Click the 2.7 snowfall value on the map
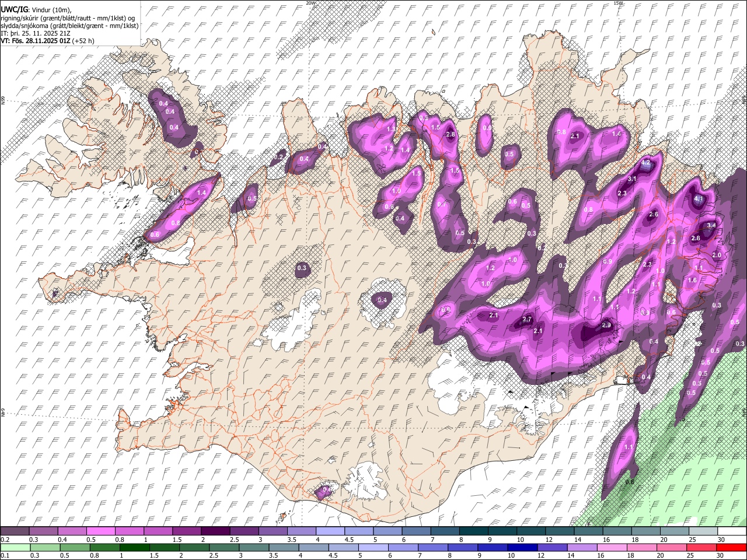 pyautogui.click(x=527, y=320)
